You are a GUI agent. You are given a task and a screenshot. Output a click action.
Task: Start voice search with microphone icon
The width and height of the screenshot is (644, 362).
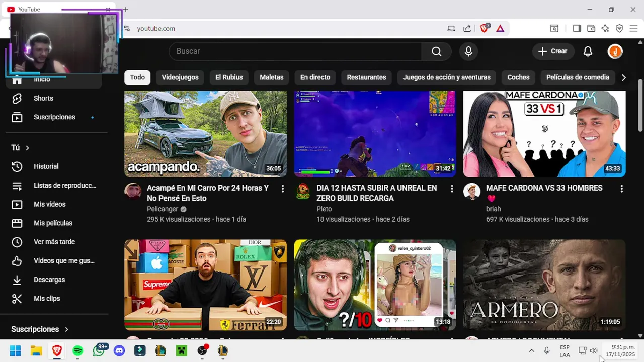click(468, 51)
